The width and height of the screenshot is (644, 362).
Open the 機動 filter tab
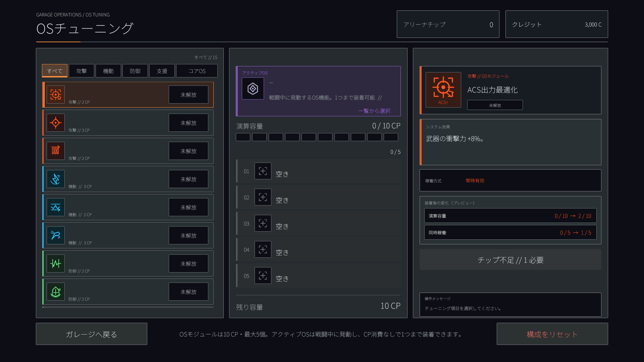[108, 71]
